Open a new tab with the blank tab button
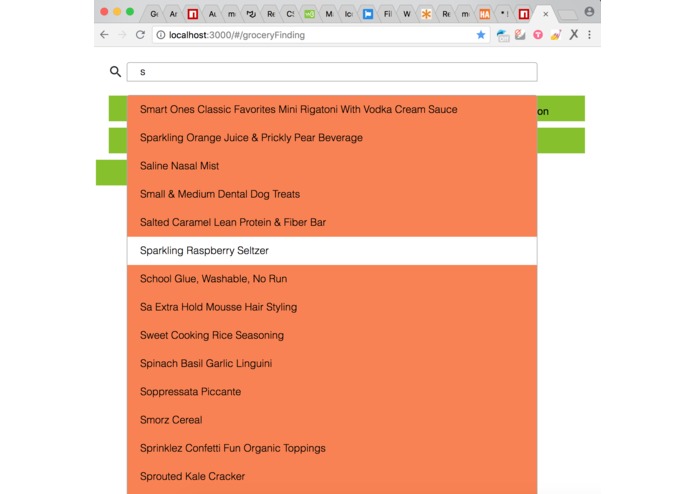Screen dimensions: 695x494 coord(568,16)
